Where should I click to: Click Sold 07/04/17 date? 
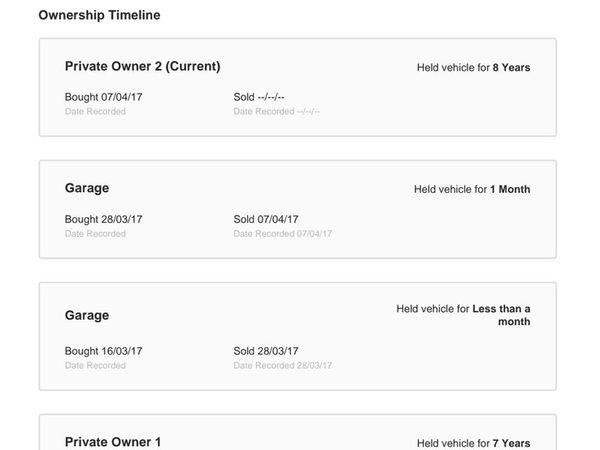(x=266, y=219)
